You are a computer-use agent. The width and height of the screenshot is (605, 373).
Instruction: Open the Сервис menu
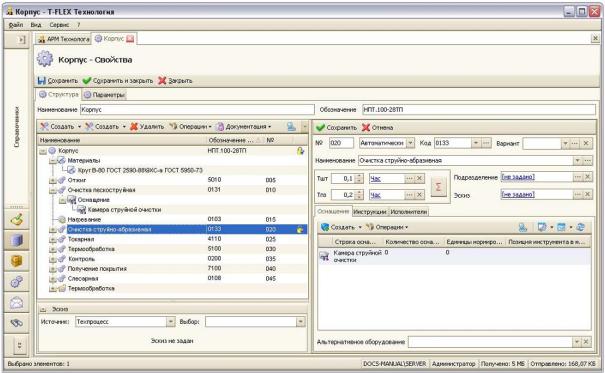[59, 25]
